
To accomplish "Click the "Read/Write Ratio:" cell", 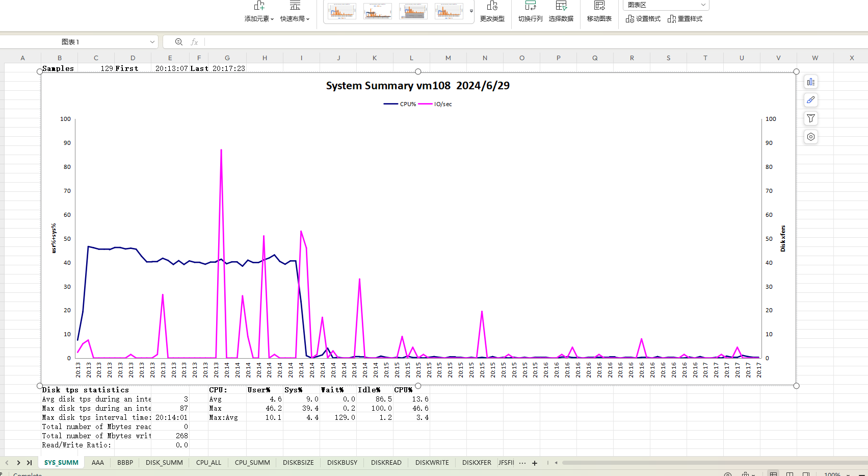I will coord(76,445).
